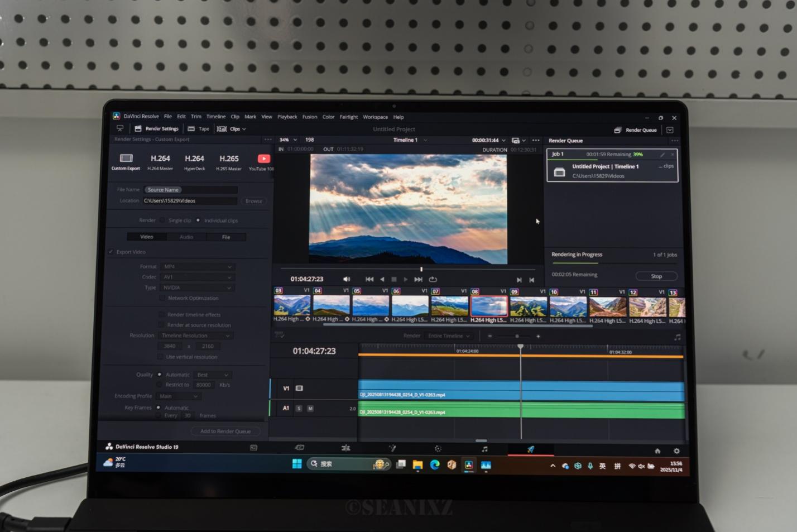Toggle the Export Video checkbox
The height and width of the screenshot is (532, 797).
[111, 252]
